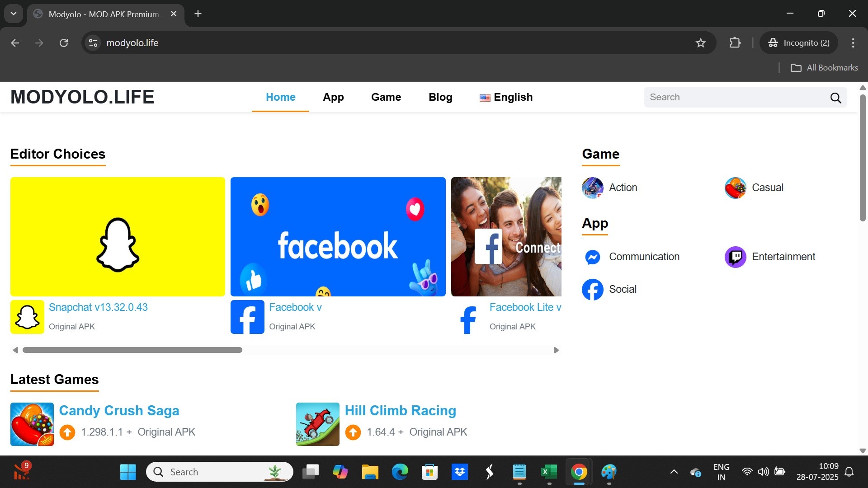868x488 pixels.
Task: Select the Entertainment Twitch icon
Action: point(735,257)
